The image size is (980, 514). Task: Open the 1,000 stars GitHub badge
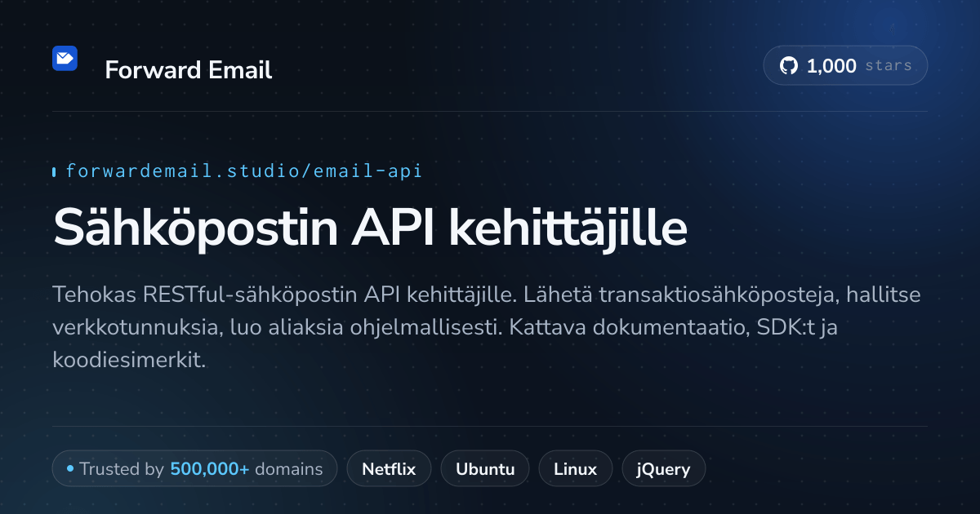pos(845,66)
